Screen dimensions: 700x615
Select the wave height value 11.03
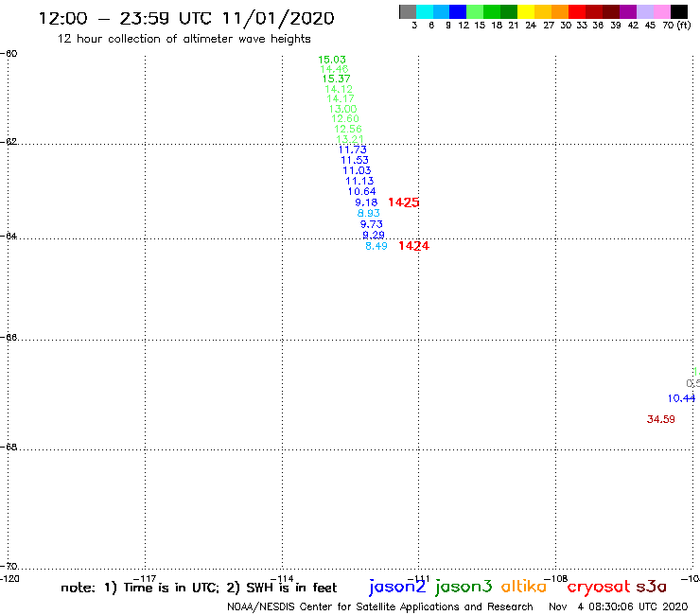[x=357, y=170]
